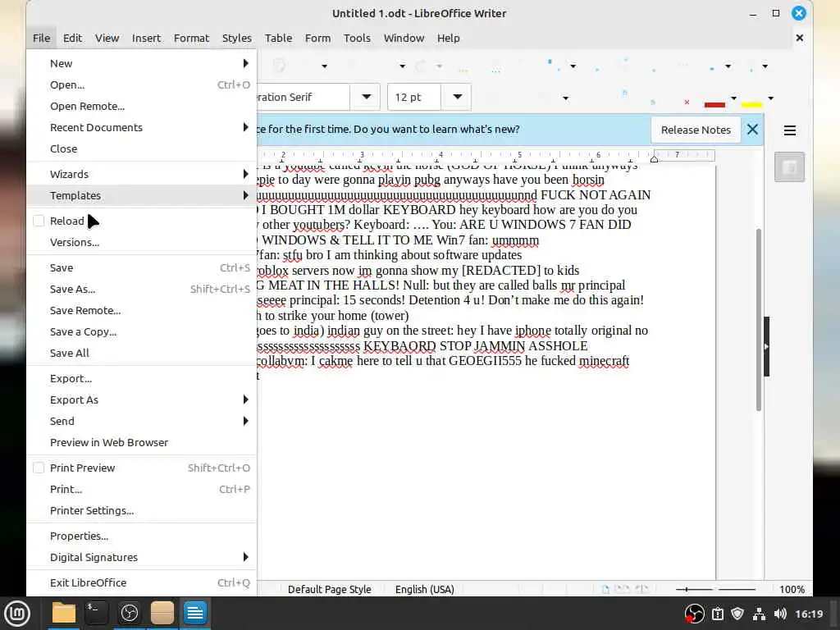Image resolution: width=840 pixels, height=630 pixels.
Task: Open Properties... from the File menu
Action: pyautogui.click(x=141, y=536)
